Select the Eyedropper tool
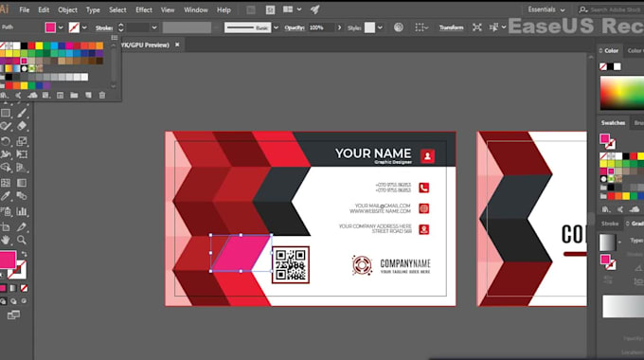The image size is (644, 360). coord(6,196)
